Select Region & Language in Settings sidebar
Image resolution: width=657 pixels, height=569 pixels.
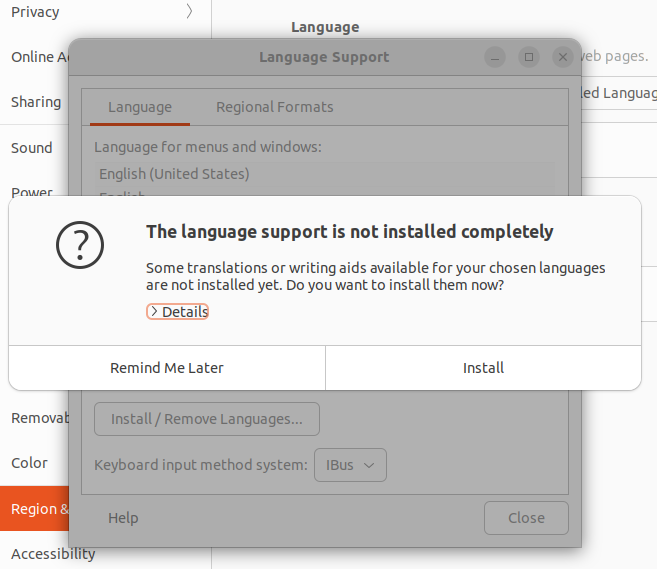(x=34, y=509)
